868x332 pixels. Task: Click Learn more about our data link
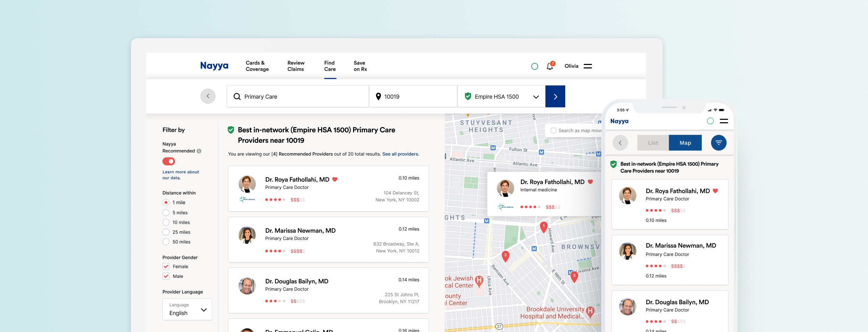181,175
